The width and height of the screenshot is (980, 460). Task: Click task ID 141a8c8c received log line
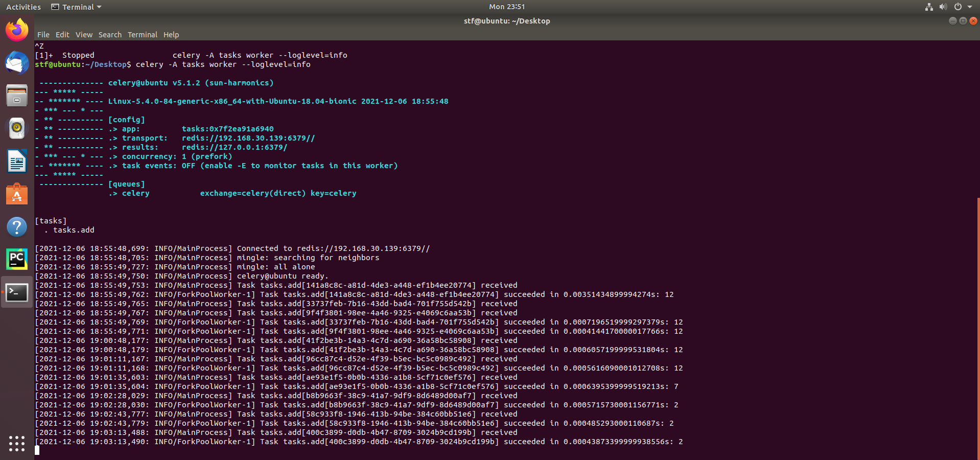[276, 285]
